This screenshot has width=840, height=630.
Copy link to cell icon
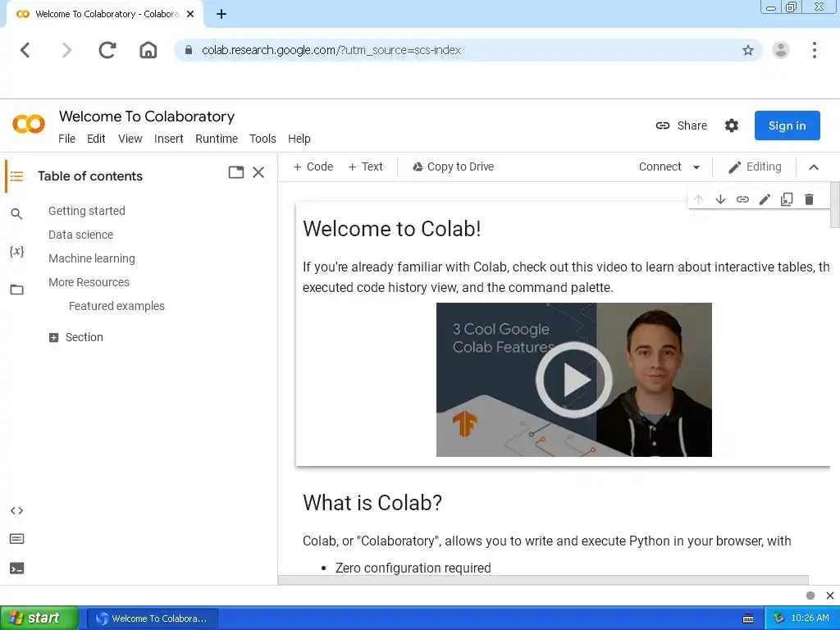tap(742, 199)
